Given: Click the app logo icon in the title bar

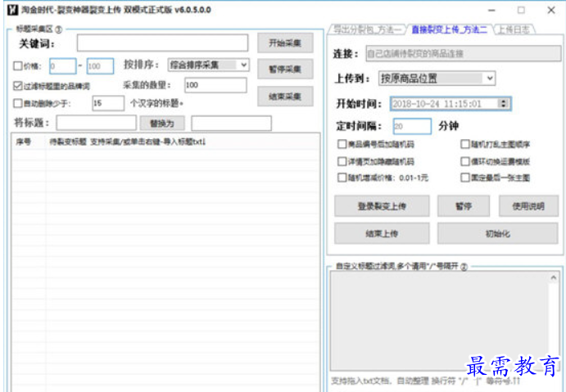Looking at the screenshot, I should (13, 10).
